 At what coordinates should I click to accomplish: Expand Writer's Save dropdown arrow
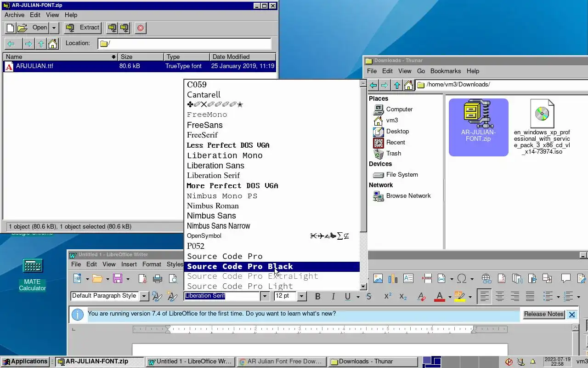[128, 279]
